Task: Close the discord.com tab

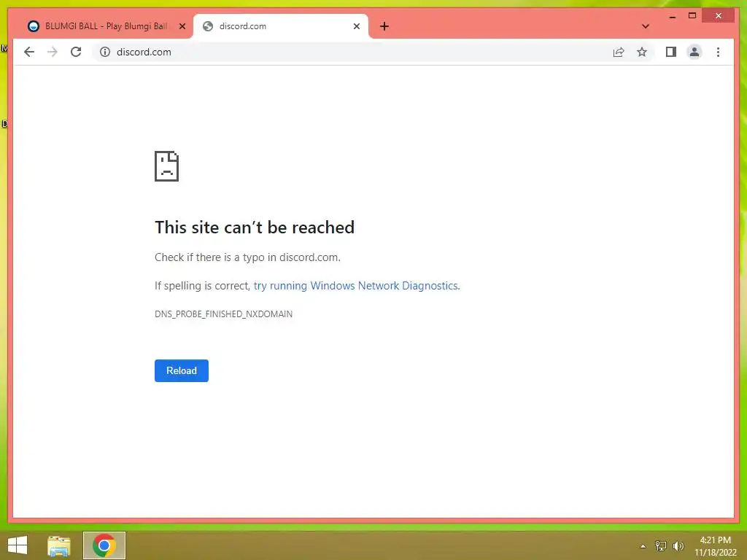Action: [x=356, y=26]
